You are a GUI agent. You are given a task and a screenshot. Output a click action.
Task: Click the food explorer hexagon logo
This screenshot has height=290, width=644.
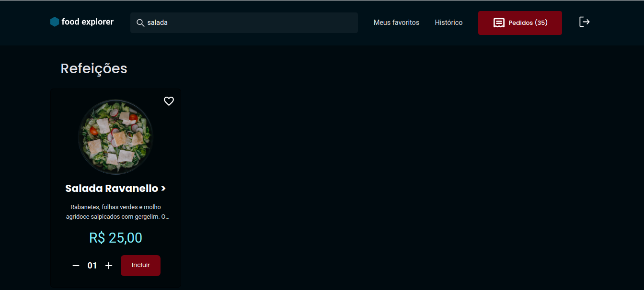pos(54,22)
